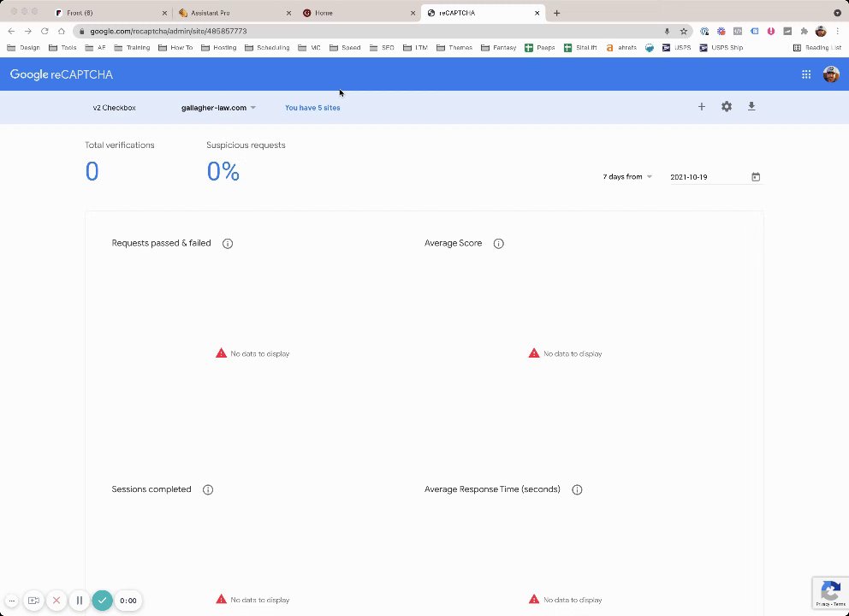Click the calendar icon beside 2021-10-19

[756, 177]
